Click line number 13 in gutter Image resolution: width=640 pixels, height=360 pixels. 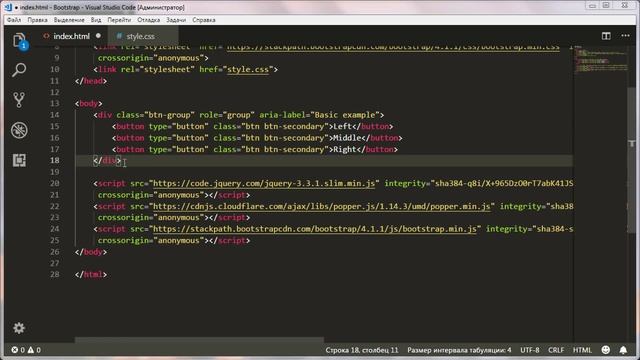point(55,104)
